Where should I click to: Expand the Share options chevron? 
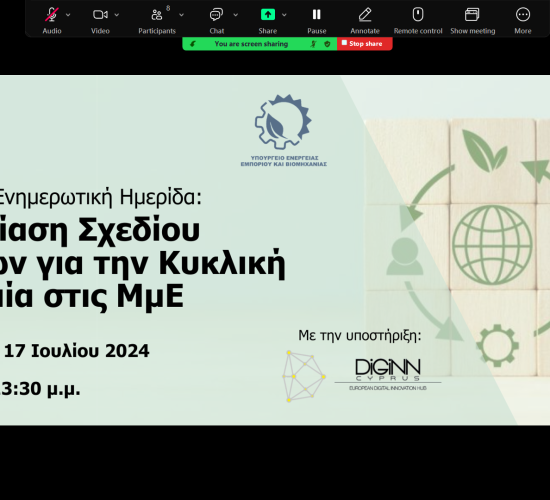(x=284, y=15)
